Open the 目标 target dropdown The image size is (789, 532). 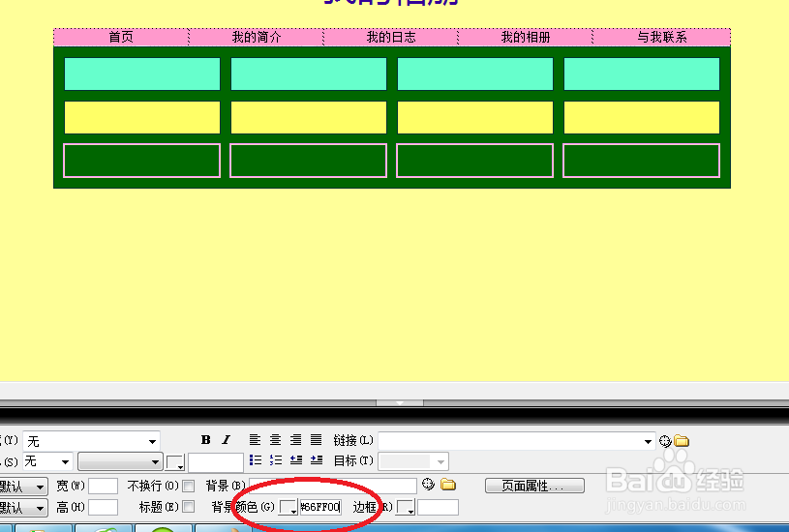(413, 461)
